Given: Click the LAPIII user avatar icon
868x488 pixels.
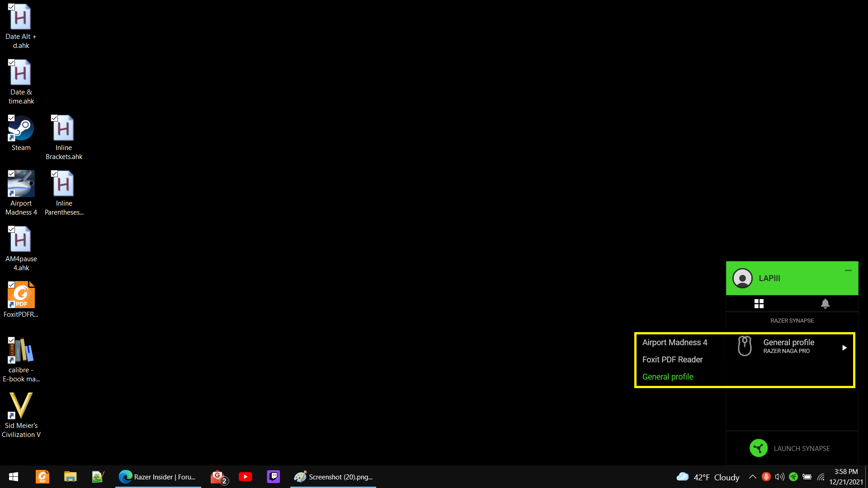Looking at the screenshot, I should (742, 278).
